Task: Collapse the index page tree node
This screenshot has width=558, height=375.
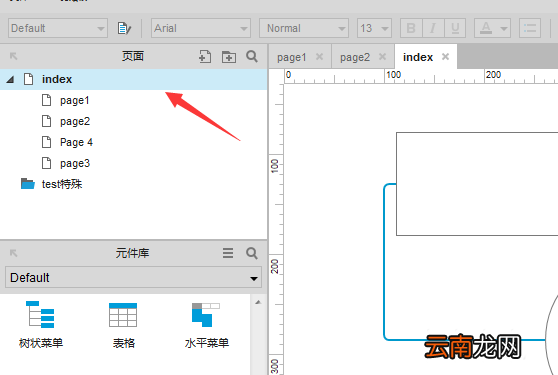Action: tap(10, 79)
